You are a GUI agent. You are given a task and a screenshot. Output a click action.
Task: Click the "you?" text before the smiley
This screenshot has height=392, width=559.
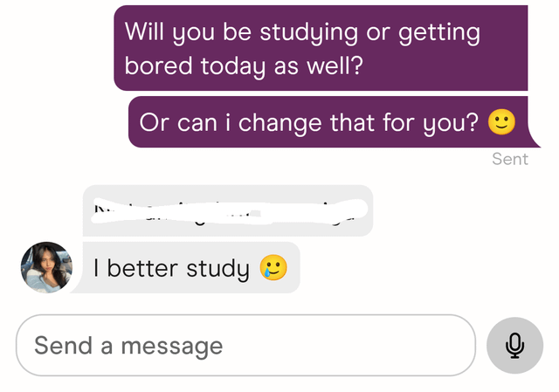pos(451,124)
